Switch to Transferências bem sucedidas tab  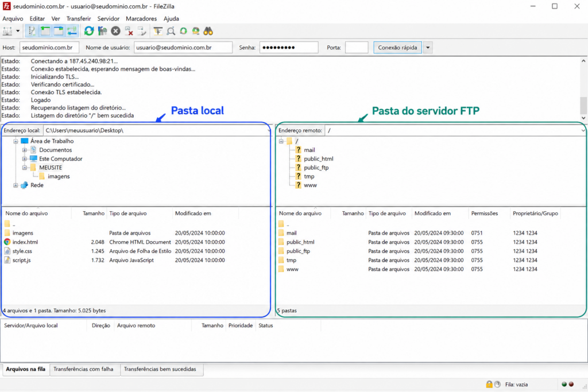160,369
